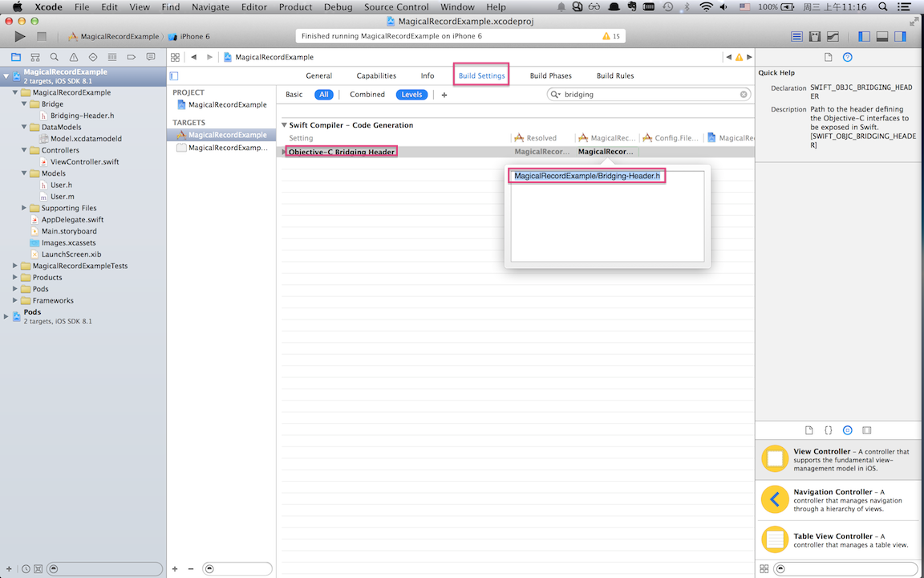
Task: Select Bridging-Header.h in navigator
Action: click(x=82, y=116)
